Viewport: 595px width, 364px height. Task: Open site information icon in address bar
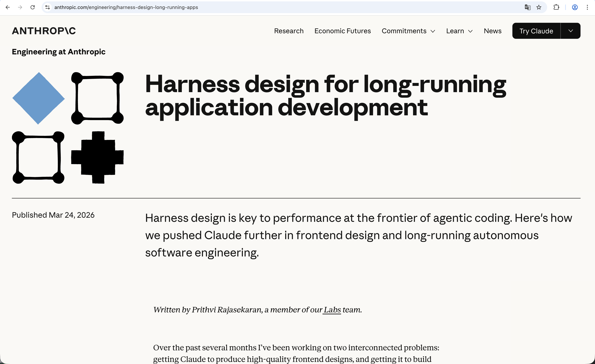click(48, 7)
